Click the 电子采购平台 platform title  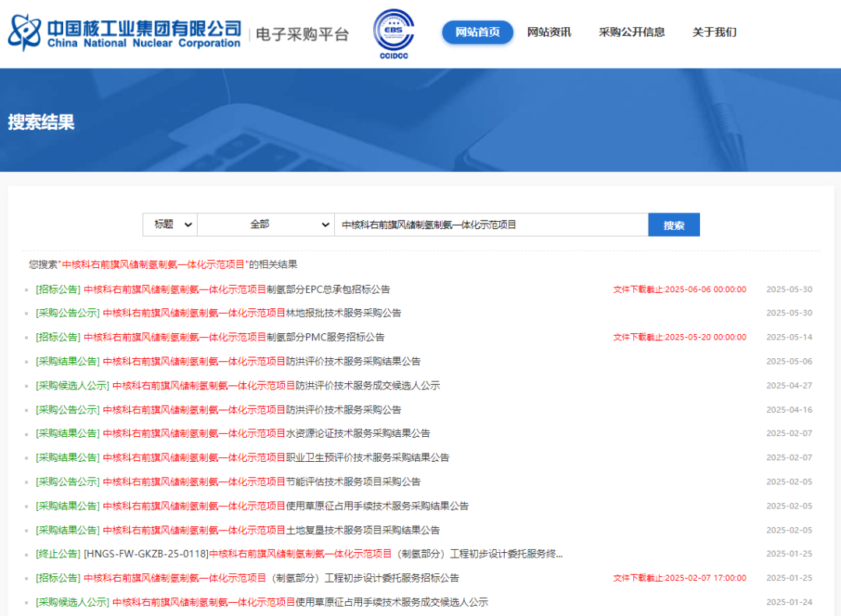click(302, 34)
